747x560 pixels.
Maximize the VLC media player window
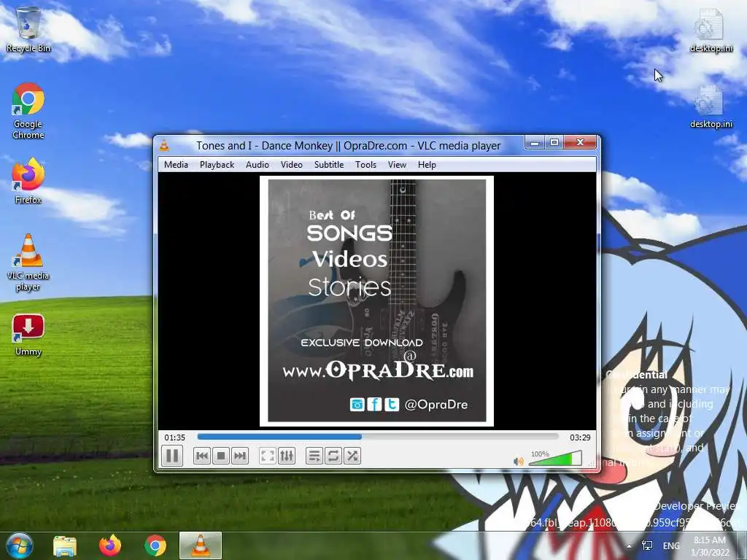[x=554, y=142]
